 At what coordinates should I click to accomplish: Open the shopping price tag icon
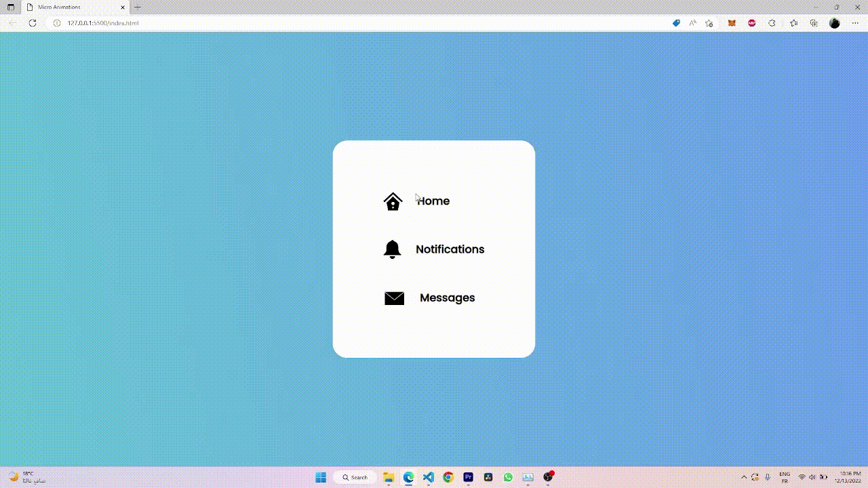676,23
